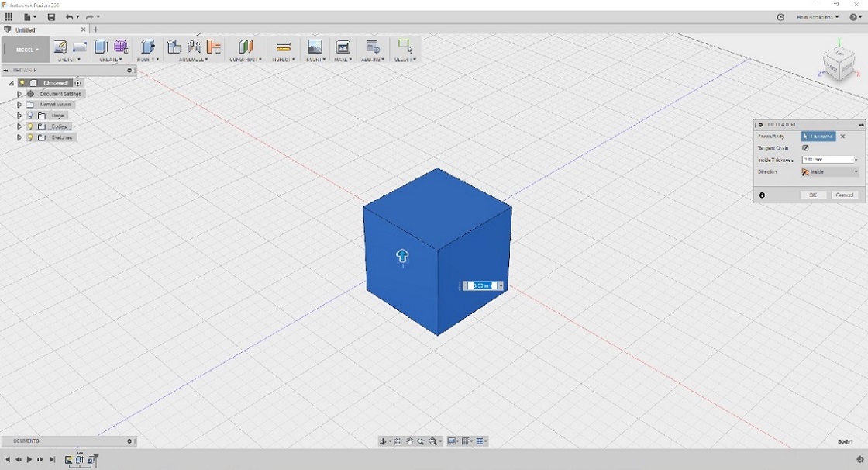Open the CONSTRUCT menu
The image size is (868, 470).
pos(245,59)
